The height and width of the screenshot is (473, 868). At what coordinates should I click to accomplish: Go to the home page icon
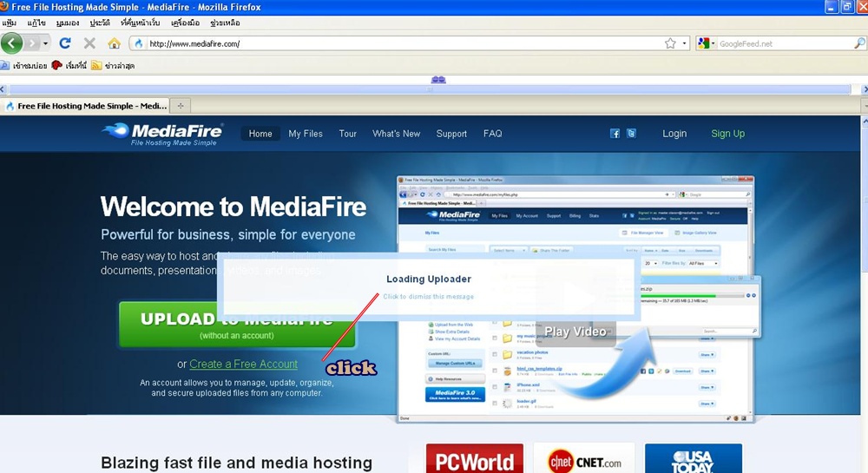tap(114, 43)
